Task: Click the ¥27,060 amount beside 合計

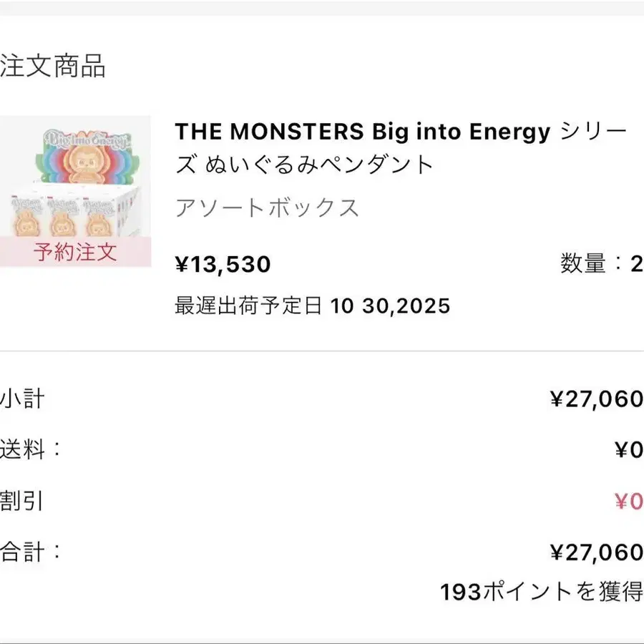Action: [x=596, y=552]
